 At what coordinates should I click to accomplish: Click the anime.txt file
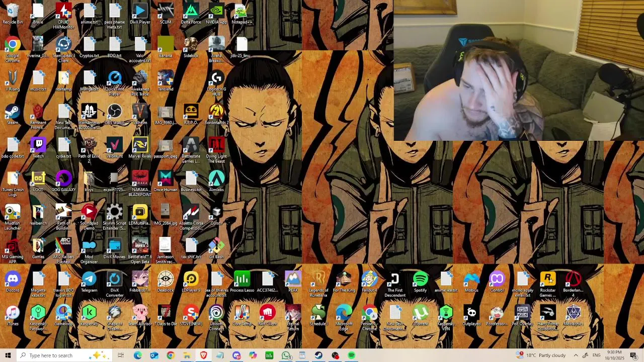pos(89,14)
